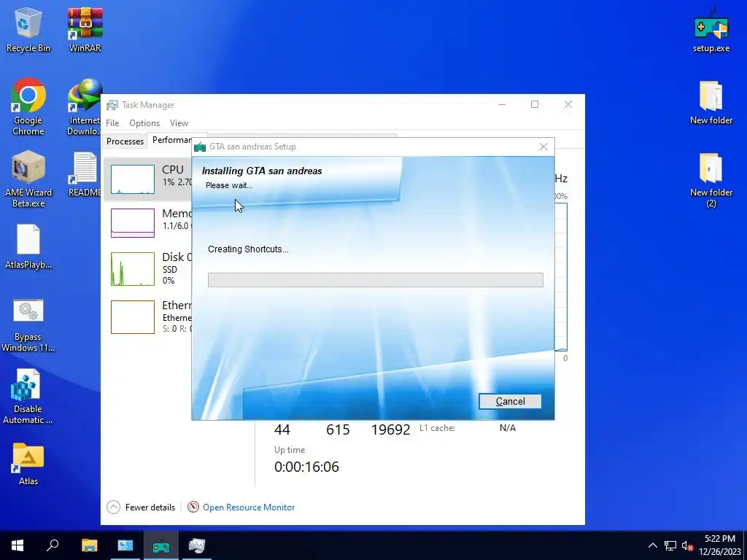The width and height of the screenshot is (747, 560).
Task: Click the taskbar control panel icon
Action: pos(125,545)
